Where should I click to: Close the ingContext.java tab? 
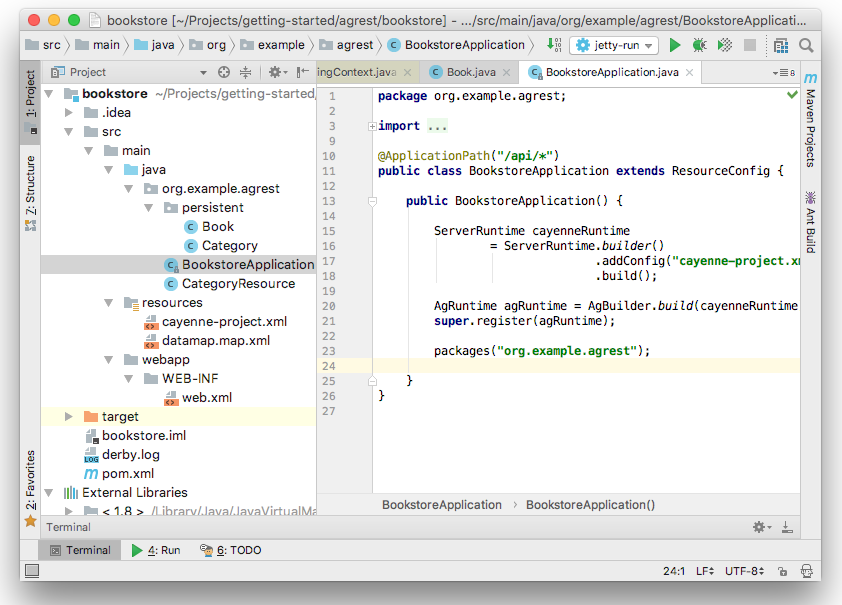click(x=408, y=72)
